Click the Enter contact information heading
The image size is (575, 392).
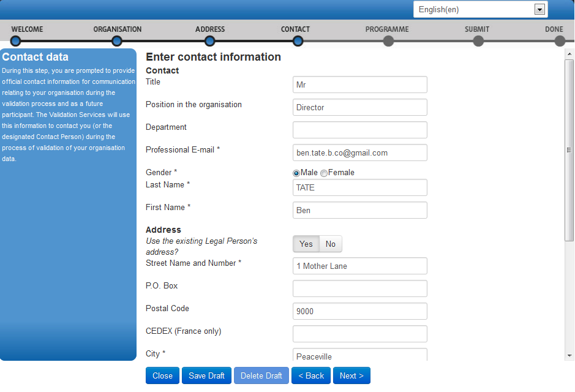(x=214, y=57)
